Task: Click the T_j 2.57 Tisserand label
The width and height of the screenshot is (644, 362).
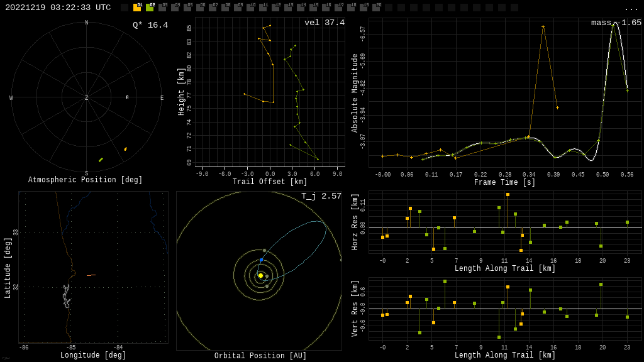Action: (321, 196)
